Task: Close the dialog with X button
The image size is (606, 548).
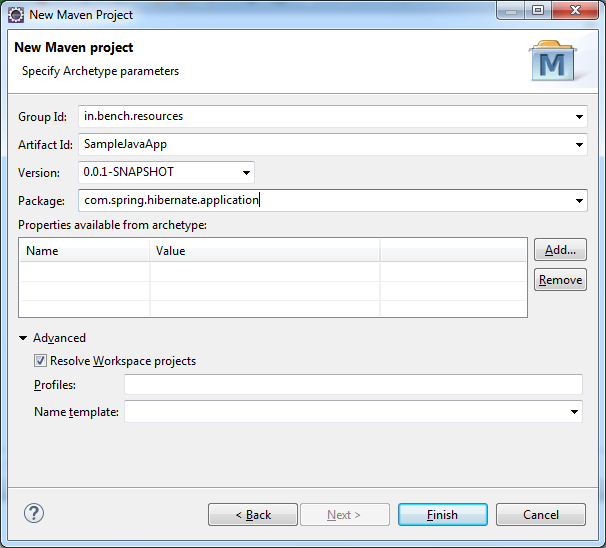Action: pos(575,10)
